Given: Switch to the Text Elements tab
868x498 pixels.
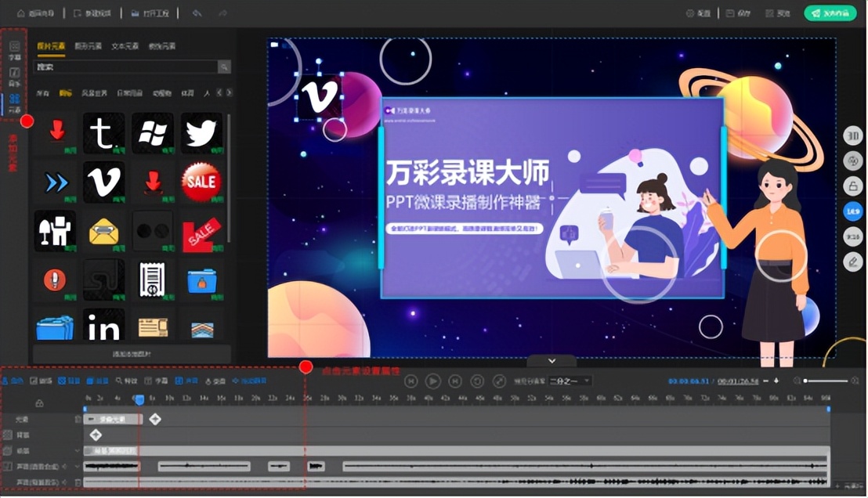Looking at the screenshot, I should click(125, 46).
